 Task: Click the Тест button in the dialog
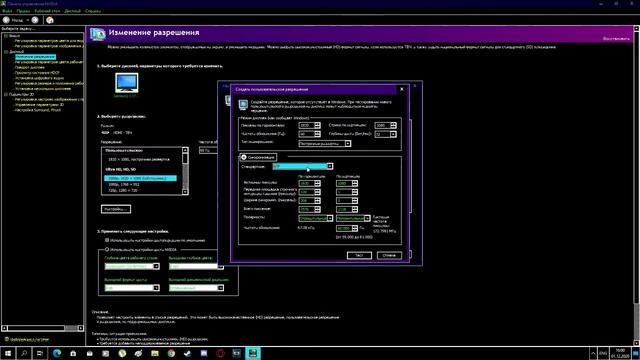coord(359,255)
